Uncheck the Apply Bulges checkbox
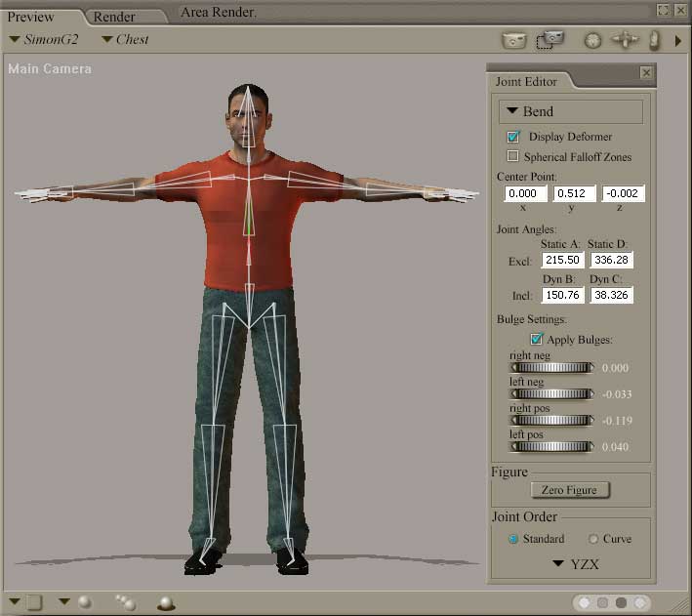 pos(536,339)
